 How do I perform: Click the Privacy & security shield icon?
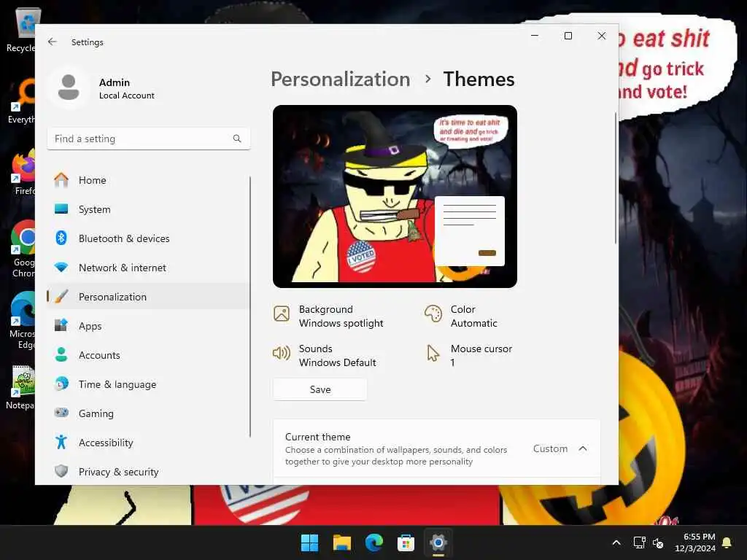point(61,472)
